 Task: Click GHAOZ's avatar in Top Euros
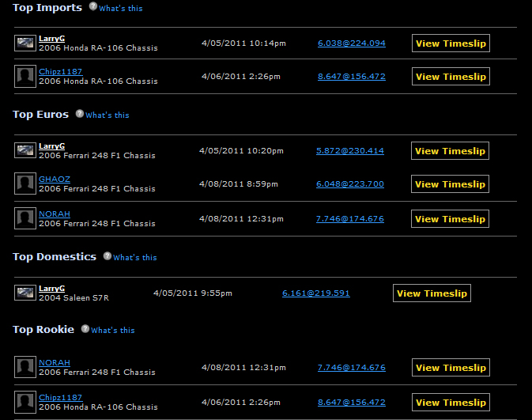tap(25, 184)
